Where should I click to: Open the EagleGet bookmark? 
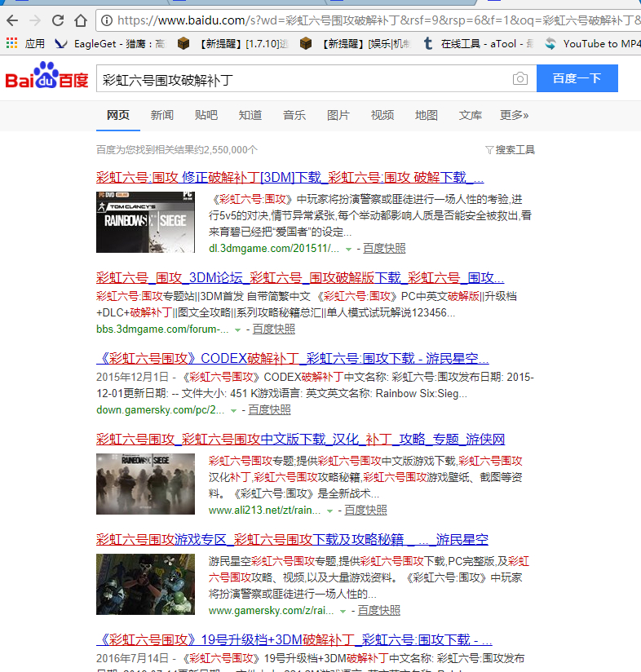point(110,43)
